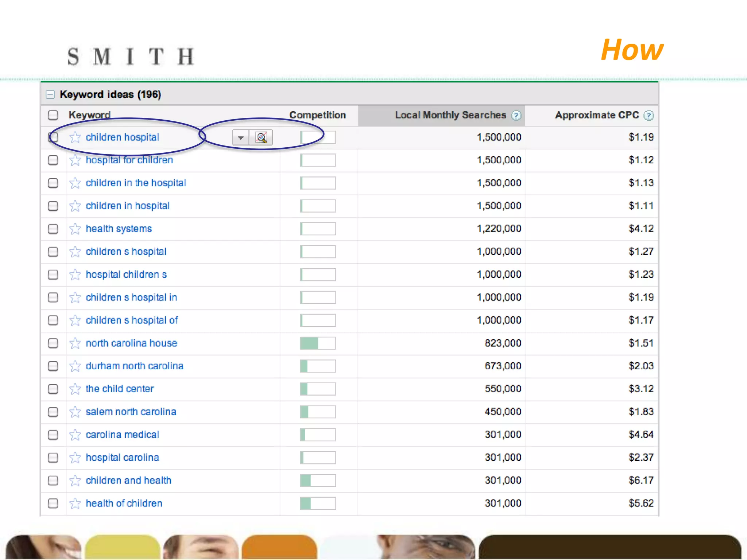The height and width of the screenshot is (560, 747).
Task: Star the 'the child center' keyword
Action: point(75,389)
